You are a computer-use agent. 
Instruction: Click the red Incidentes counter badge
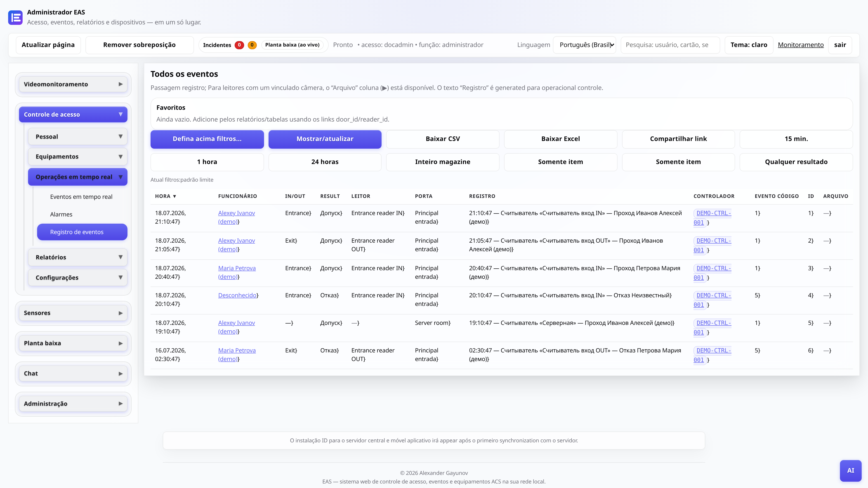pos(239,45)
